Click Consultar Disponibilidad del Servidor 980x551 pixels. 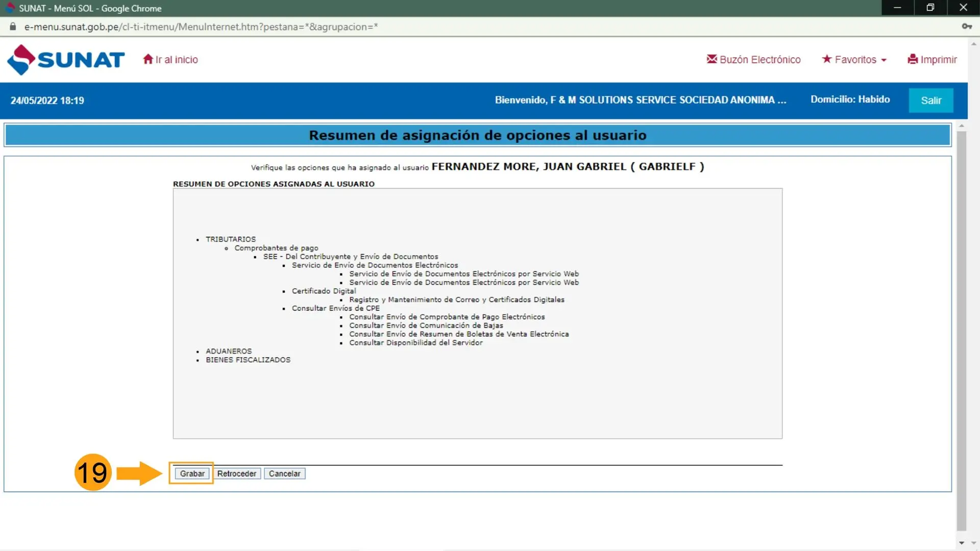[x=416, y=343]
